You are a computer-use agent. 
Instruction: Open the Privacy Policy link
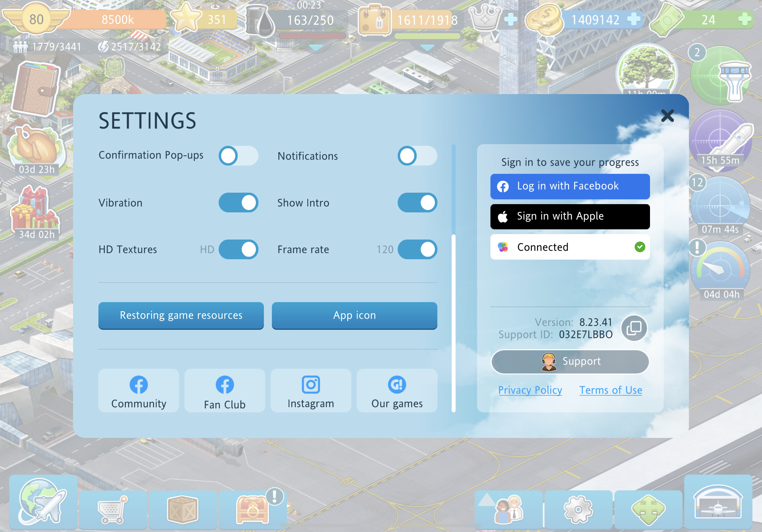[530, 390]
